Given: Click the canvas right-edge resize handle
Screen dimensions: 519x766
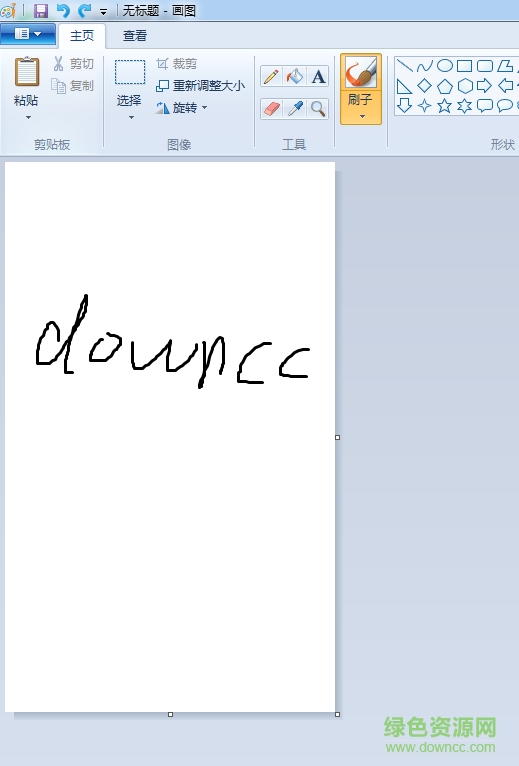Looking at the screenshot, I should point(338,437).
